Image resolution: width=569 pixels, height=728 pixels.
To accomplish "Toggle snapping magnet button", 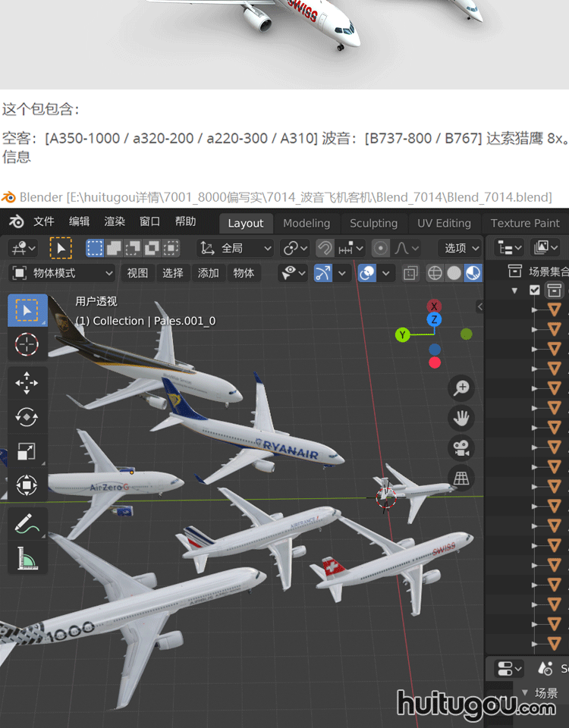I will click(x=325, y=248).
